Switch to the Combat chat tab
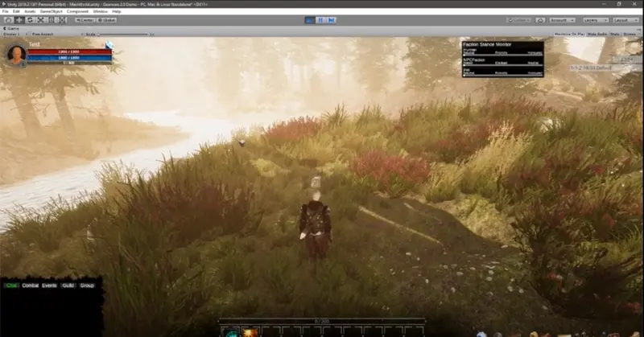 click(31, 286)
